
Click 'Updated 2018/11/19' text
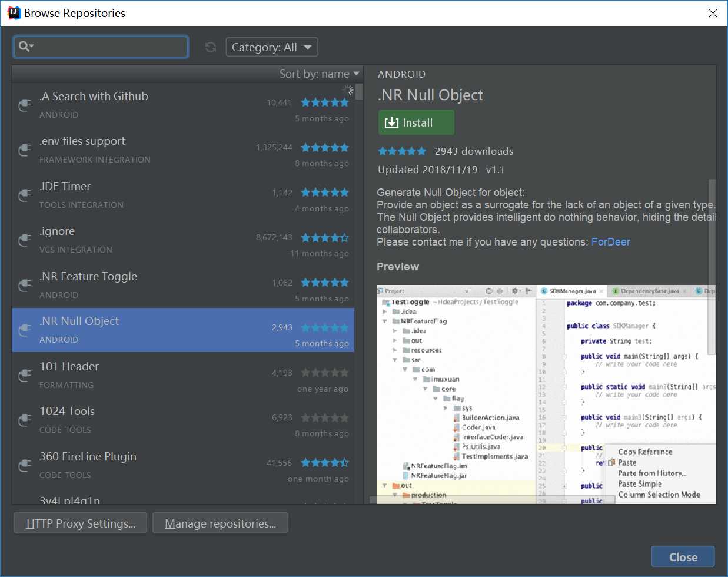pyautogui.click(x=427, y=170)
